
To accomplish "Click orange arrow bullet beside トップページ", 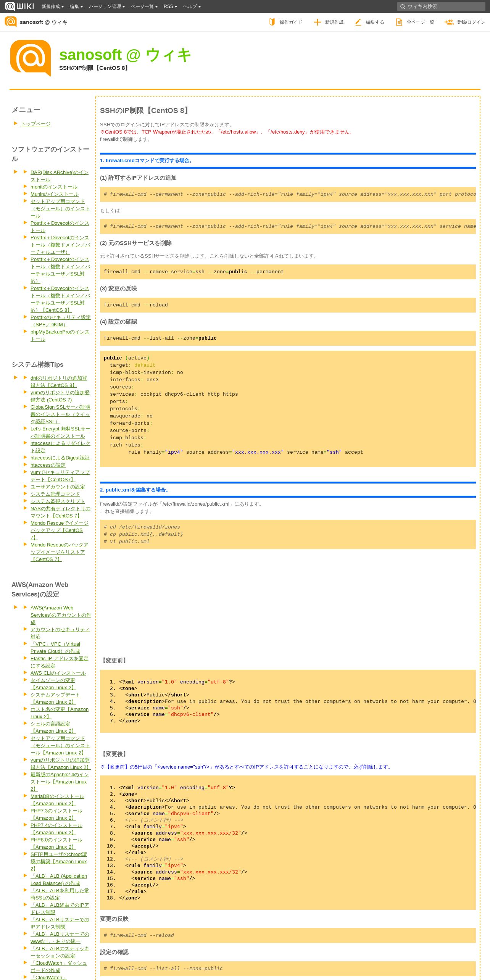I will [16, 123].
